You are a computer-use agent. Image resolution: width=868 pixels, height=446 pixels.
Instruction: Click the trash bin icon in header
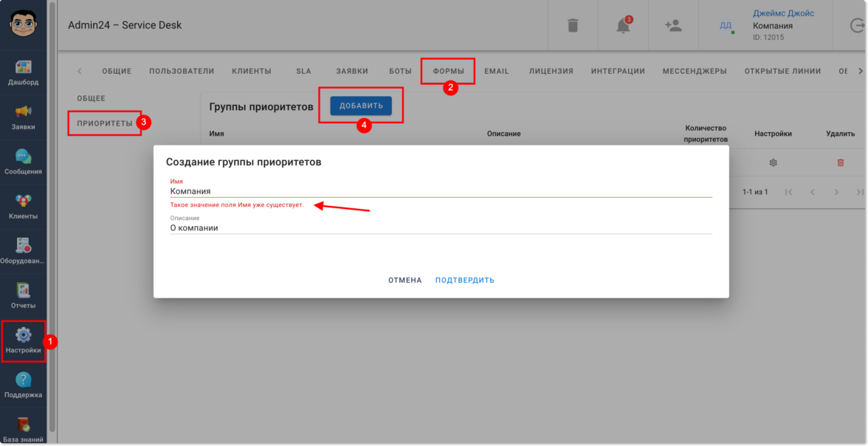tap(573, 26)
